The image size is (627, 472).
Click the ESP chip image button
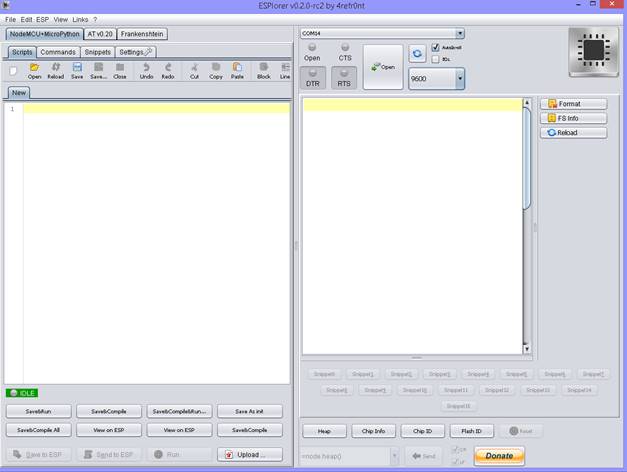pos(594,53)
